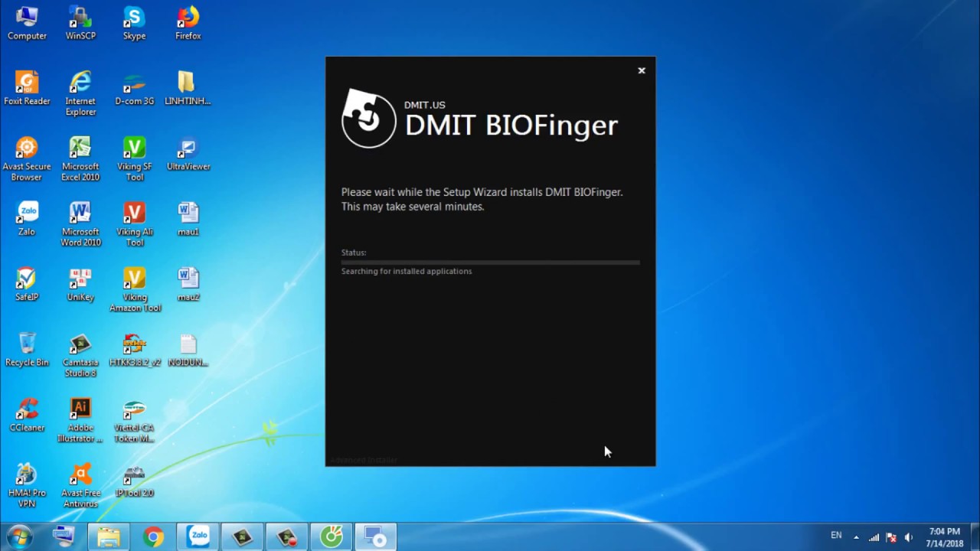Select the Zalo shortcut on the desktop
Screen dimensions: 980x551
point(27,218)
